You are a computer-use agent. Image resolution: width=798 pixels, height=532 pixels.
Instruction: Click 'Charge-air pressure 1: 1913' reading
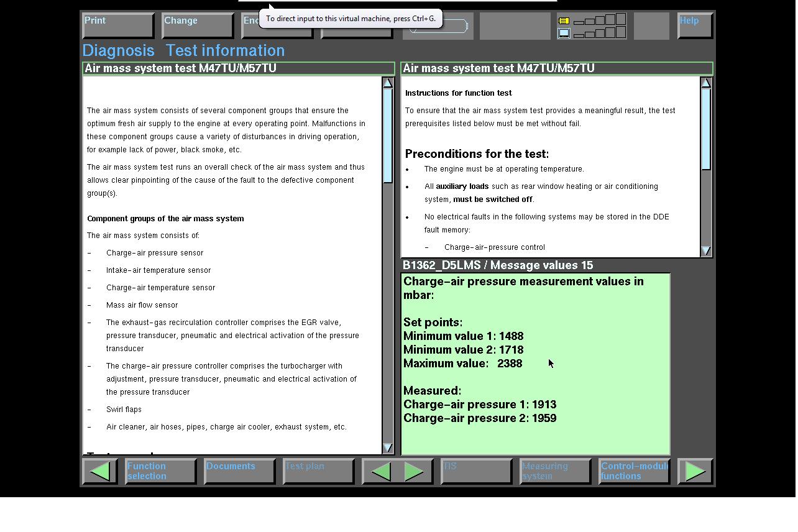(x=480, y=405)
